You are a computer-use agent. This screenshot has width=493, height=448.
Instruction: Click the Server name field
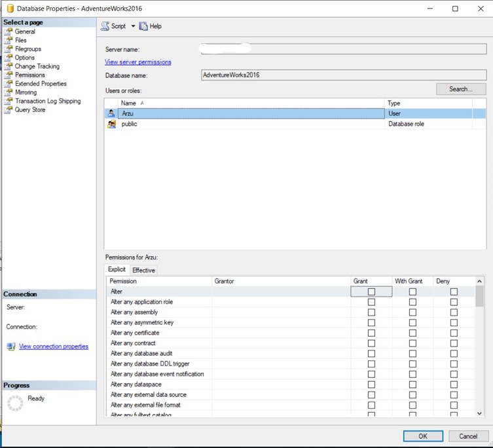(x=344, y=49)
